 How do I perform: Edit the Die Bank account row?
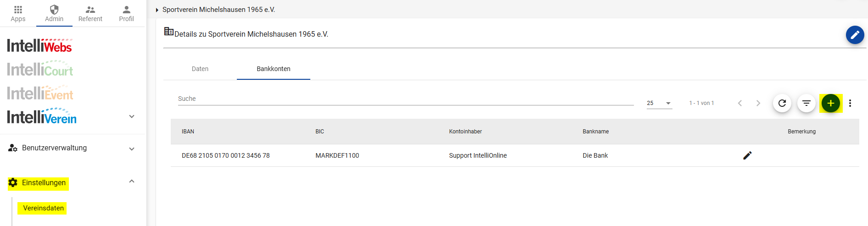(747, 155)
